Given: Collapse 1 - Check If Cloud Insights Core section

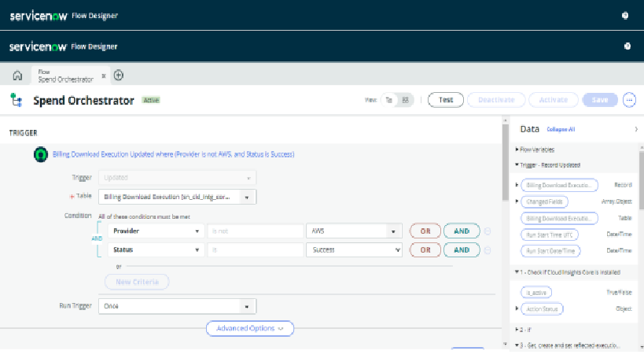Looking at the screenshot, I should [x=568, y=272].
